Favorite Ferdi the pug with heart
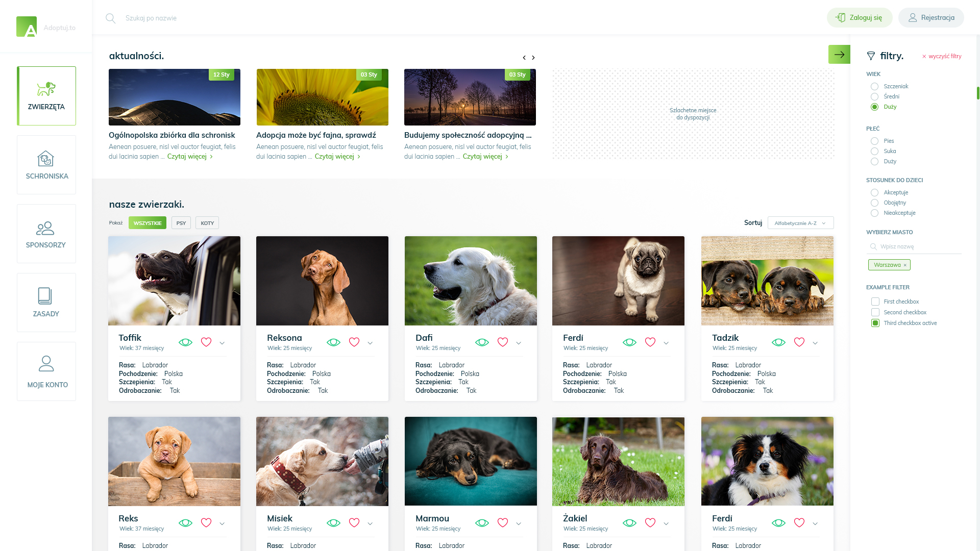 click(650, 342)
